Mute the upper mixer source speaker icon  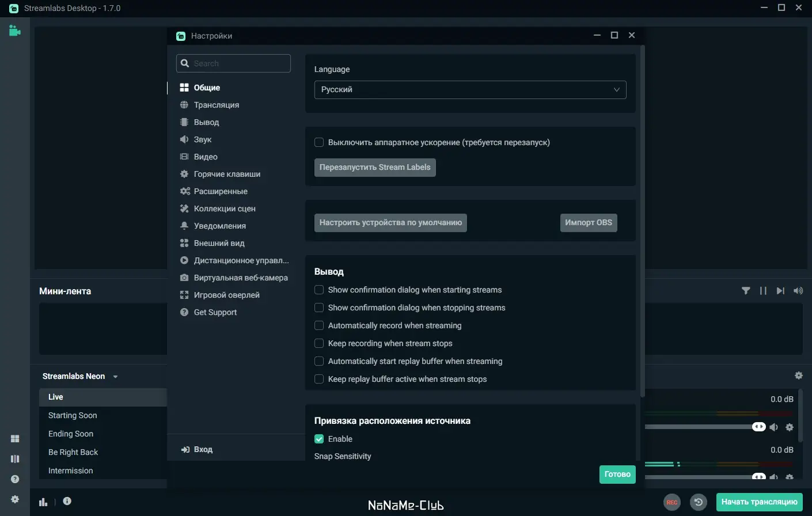click(x=773, y=427)
